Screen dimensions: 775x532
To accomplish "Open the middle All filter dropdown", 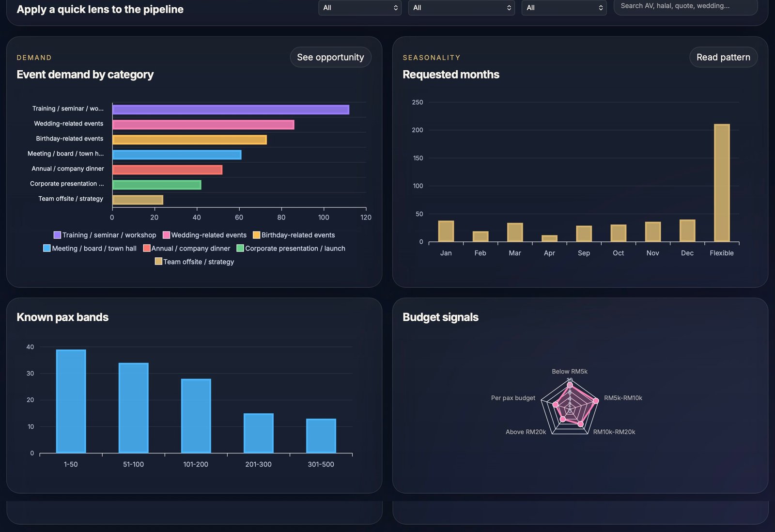I will (x=461, y=8).
